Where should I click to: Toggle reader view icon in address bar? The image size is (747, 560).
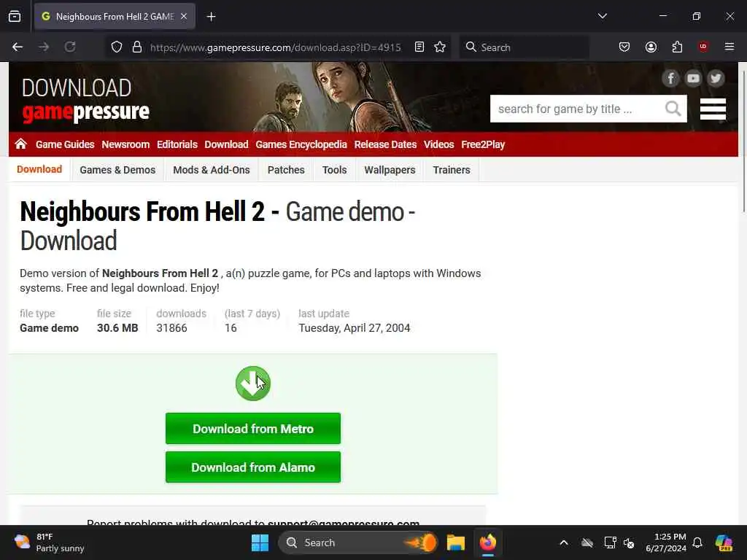[419, 47]
